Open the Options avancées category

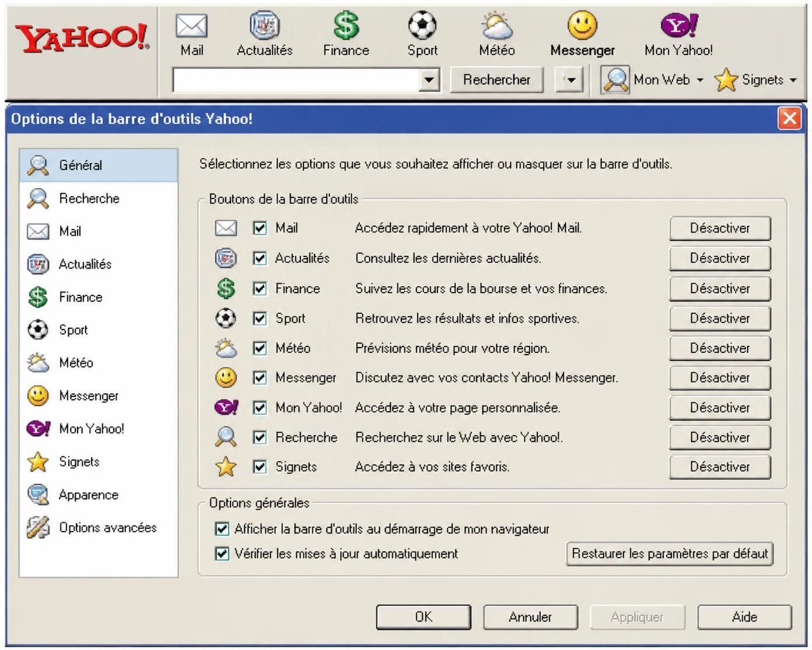98,528
